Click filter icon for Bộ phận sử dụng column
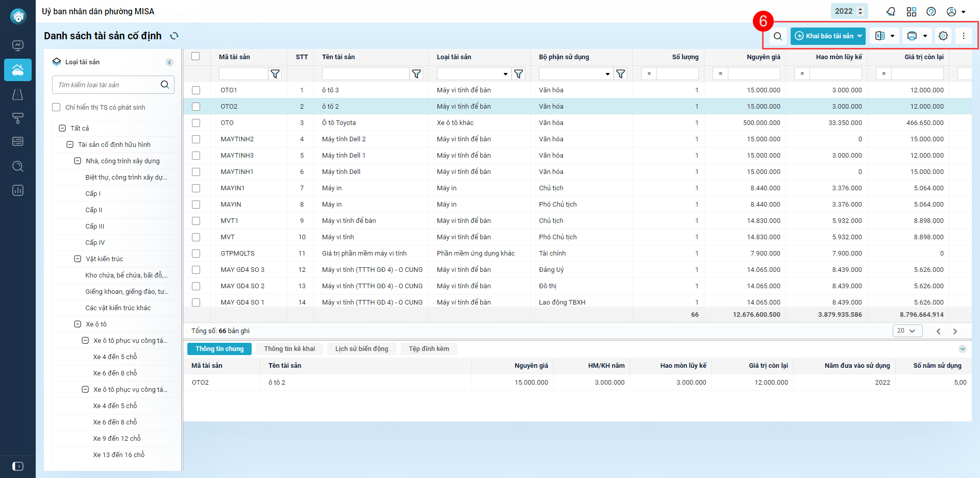This screenshot has width=980, height=478. coord(621,74)
